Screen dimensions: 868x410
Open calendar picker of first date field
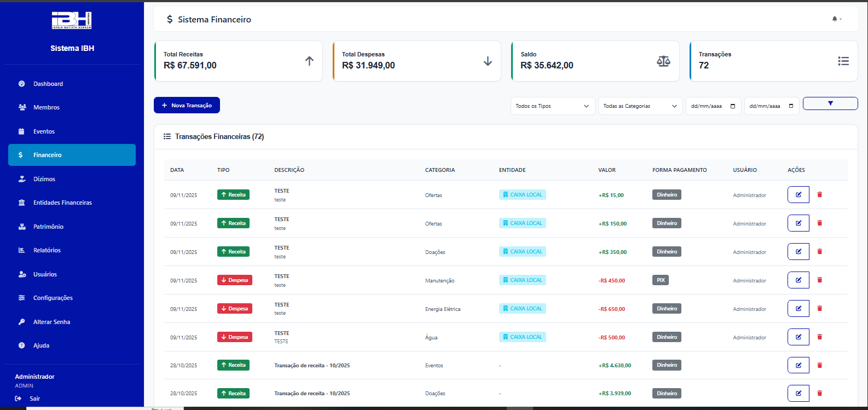pos(733,106)
